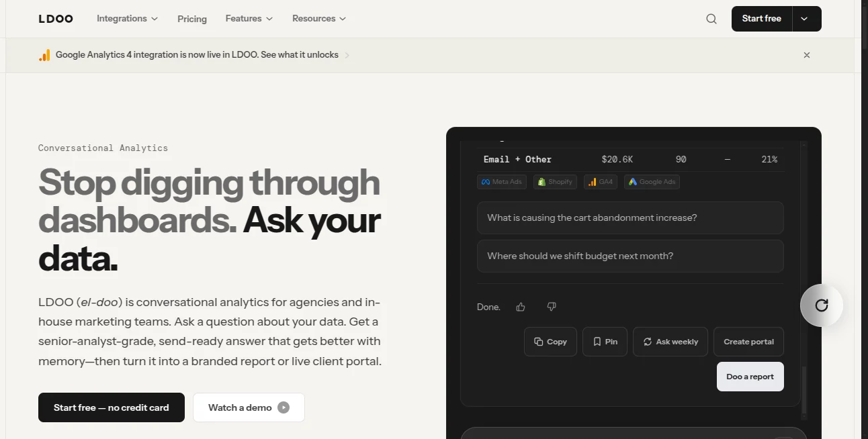Viewport: 868px width, 439px height.
Task: Click the Pin button
Action: [x=605, y=342]
